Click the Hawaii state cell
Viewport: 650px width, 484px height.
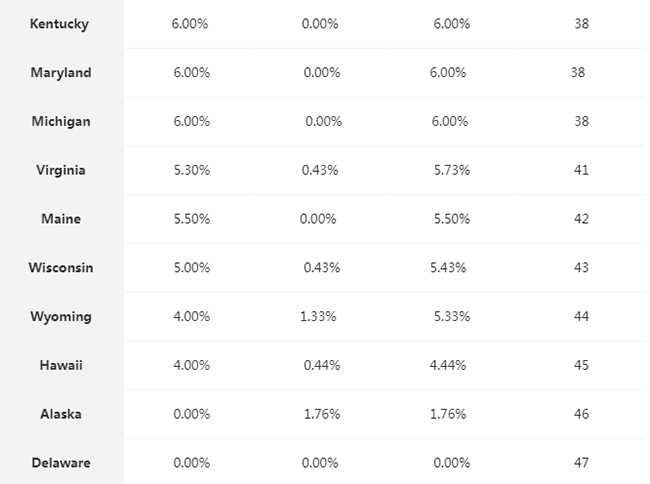coord(61,365)
